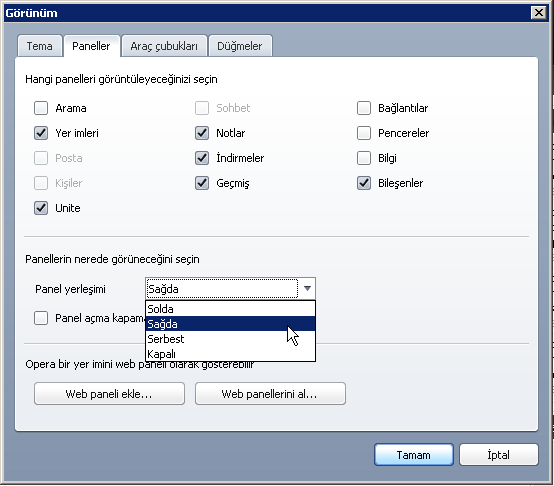Pick Kapalı from panel placement options
Image resolution: width=554 pixels, height=486 pixels.
(x=230, y=354)
